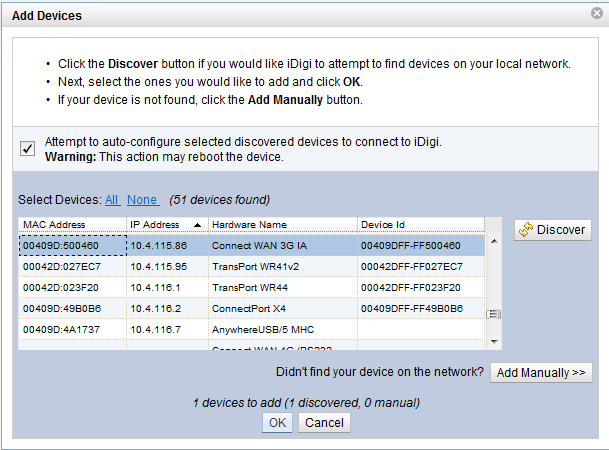Image resolution: width=609 pixels, height=450 pixels.
Task: Click the IP Address sort arrow
Action: pos(197,225)
